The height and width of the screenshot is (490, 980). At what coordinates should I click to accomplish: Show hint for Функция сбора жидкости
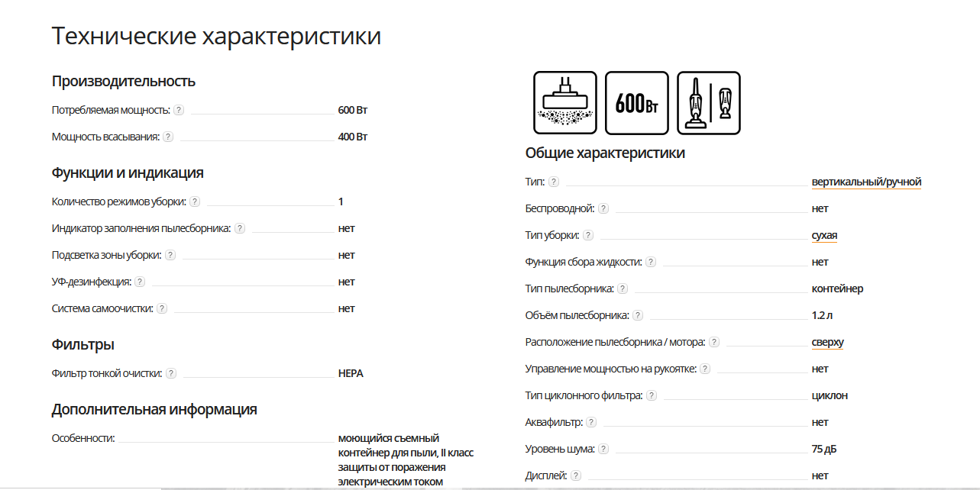pos(651,262)
